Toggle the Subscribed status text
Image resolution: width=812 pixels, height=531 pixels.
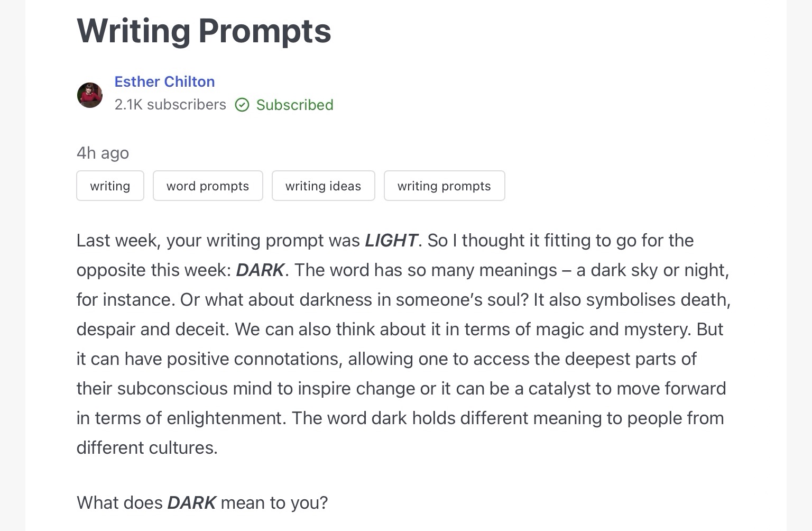(x=294, y=105)
